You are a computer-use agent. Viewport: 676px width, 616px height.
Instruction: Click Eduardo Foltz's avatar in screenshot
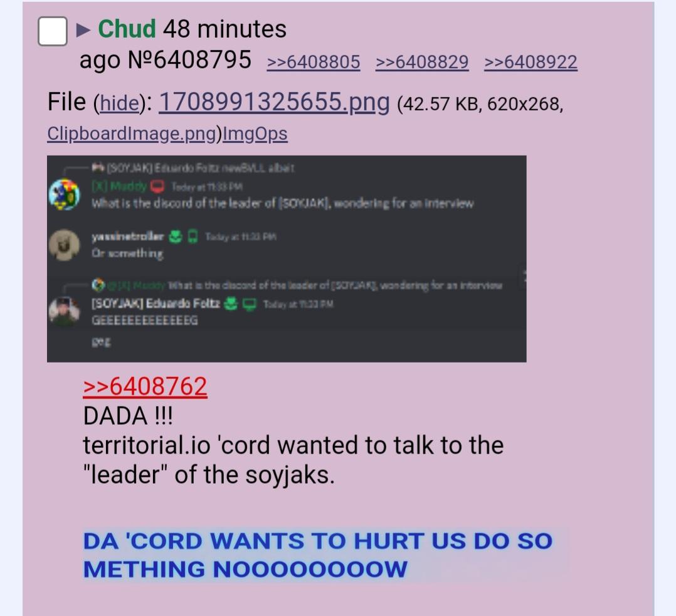pos(64,311)
